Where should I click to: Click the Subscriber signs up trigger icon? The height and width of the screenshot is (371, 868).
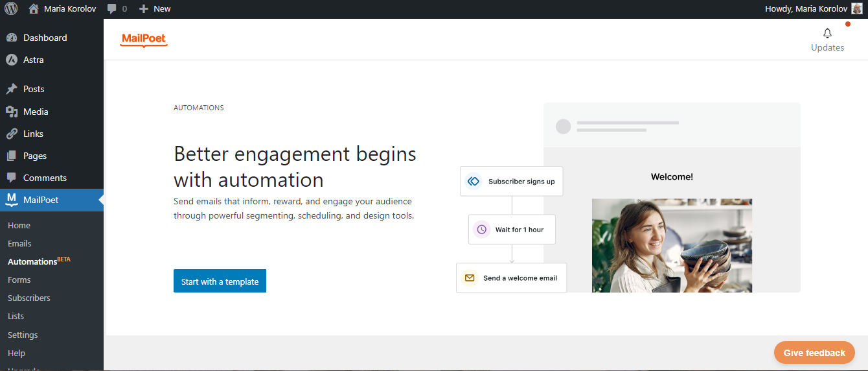(x=474, y=182)
